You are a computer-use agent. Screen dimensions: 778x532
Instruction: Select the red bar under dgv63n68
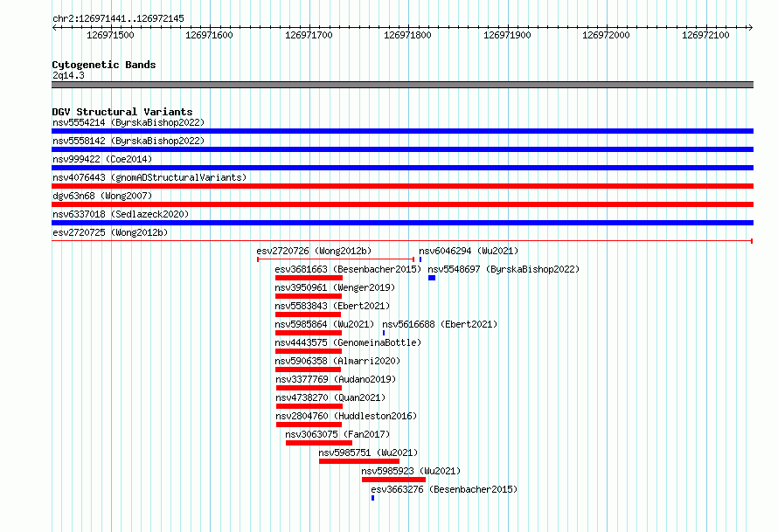pos(402,204)
